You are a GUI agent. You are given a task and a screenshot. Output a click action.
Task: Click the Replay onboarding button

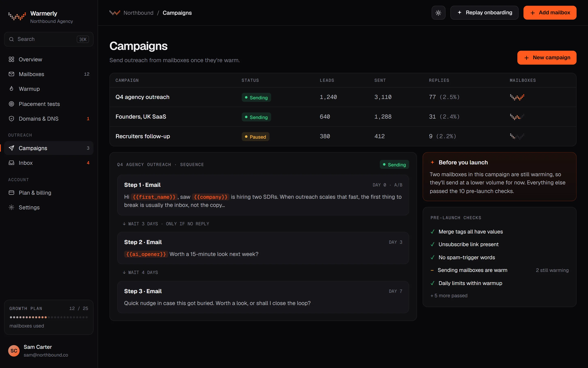(x=484, y=13)
